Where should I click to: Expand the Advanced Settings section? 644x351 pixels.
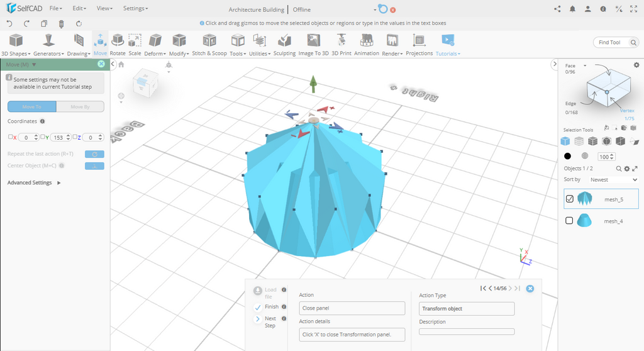point(34,183)
